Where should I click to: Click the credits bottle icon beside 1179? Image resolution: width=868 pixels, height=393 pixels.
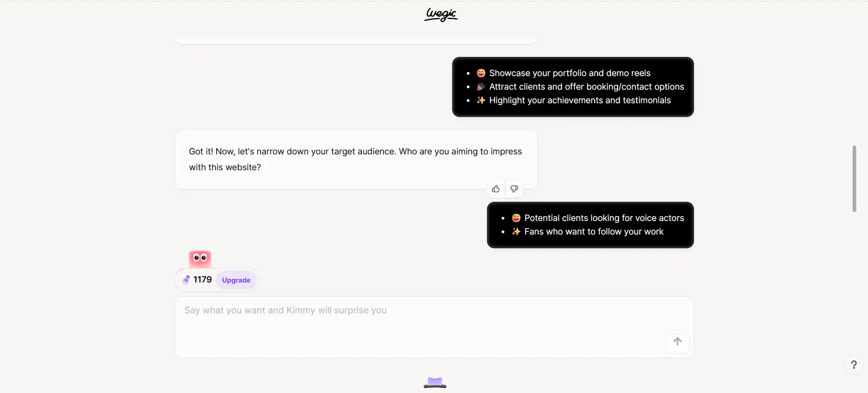(186, 280)
